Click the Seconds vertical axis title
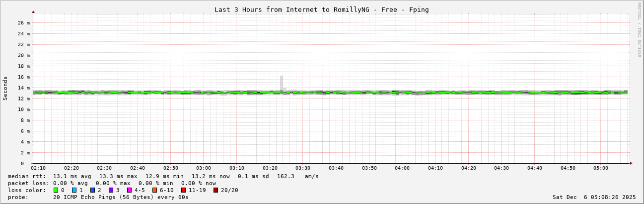 click(x=5, y=88)
